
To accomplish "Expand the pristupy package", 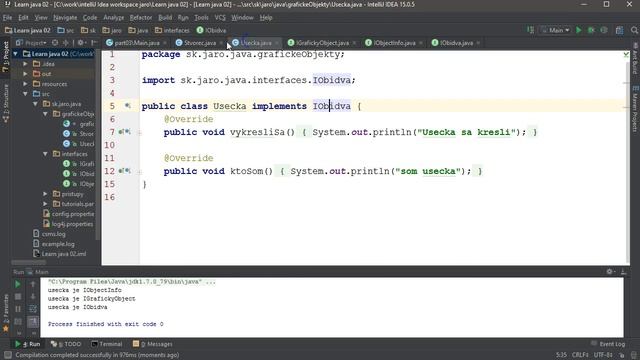I will click(x=45, y=194).
